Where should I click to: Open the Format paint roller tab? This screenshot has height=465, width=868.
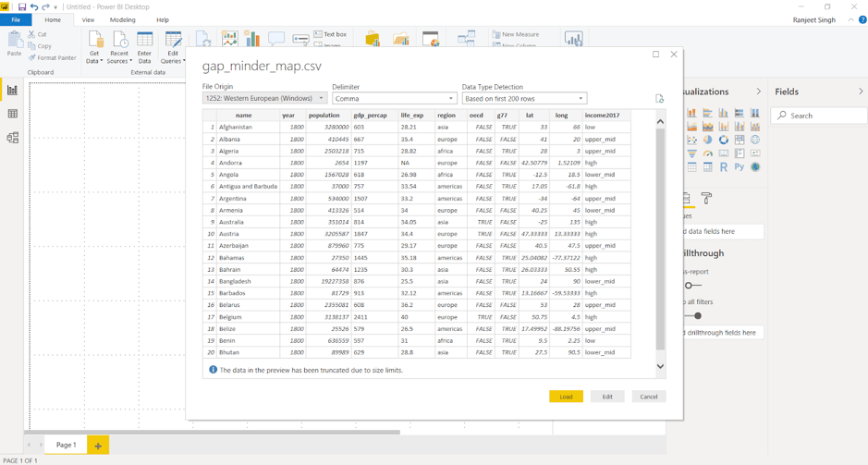[706, 198]
